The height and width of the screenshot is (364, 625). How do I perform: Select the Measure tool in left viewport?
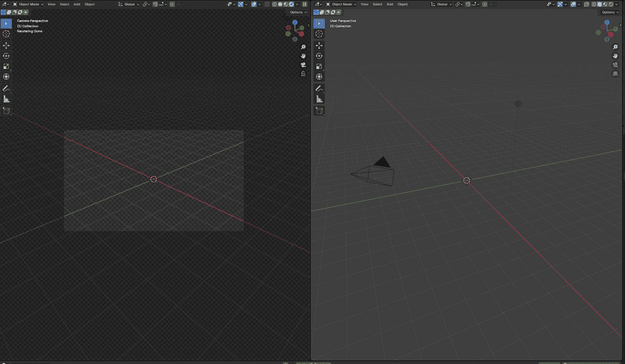[6, 99]
